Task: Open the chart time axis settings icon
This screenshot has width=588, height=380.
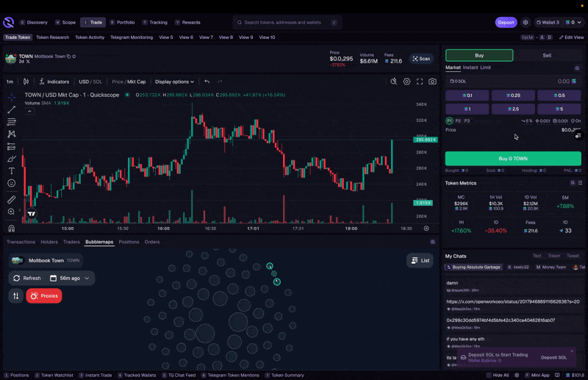Action: point(426,228)
